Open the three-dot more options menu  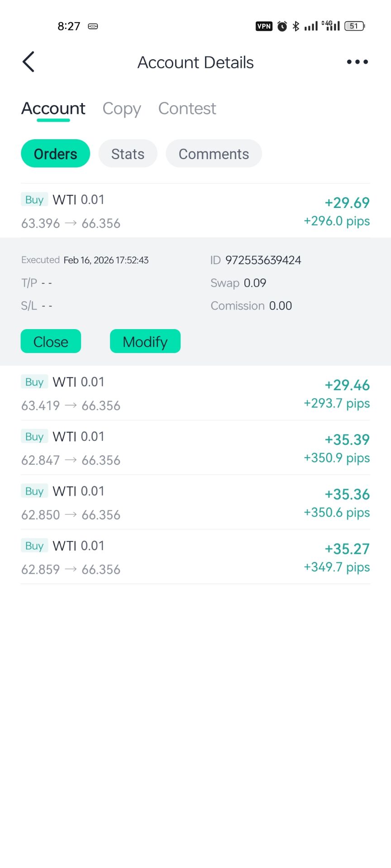tap(357, 62)
